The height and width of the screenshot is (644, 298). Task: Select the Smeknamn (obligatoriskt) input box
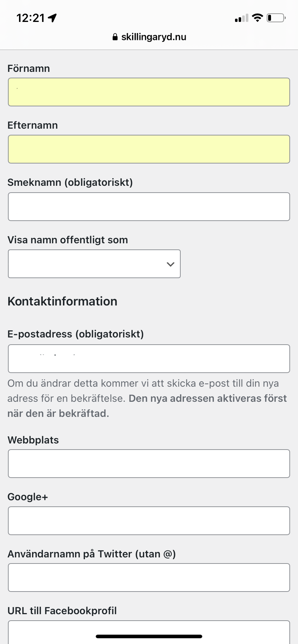pyautogui.click(x=149, y=207)
